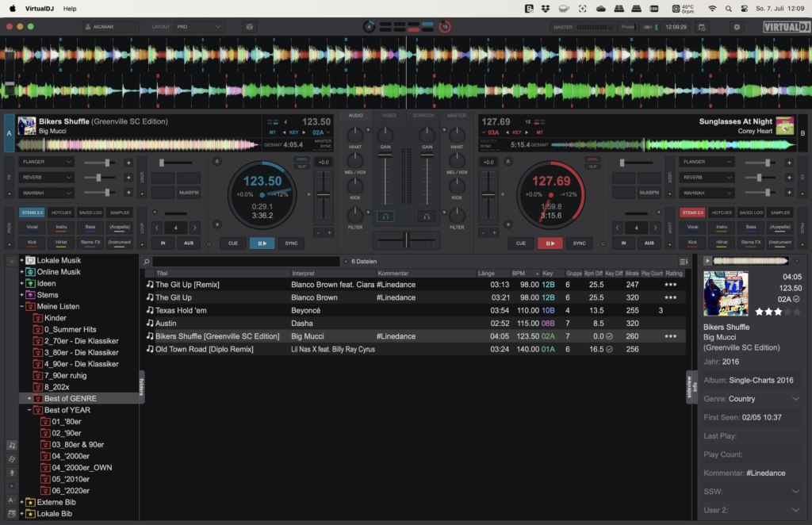
Task: Play the sideview prelisten track
Action: 707,261
